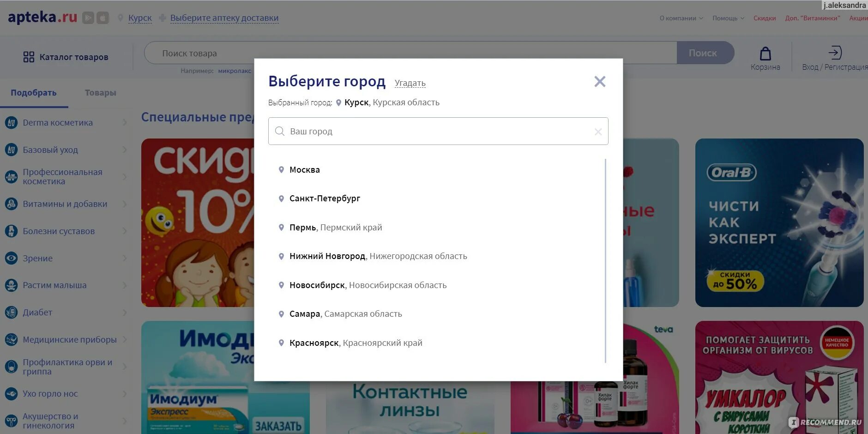The height and width of the screenshot is (434, 868).
Task: Click the catalog grid icon
Action: [x=29, y=57]
